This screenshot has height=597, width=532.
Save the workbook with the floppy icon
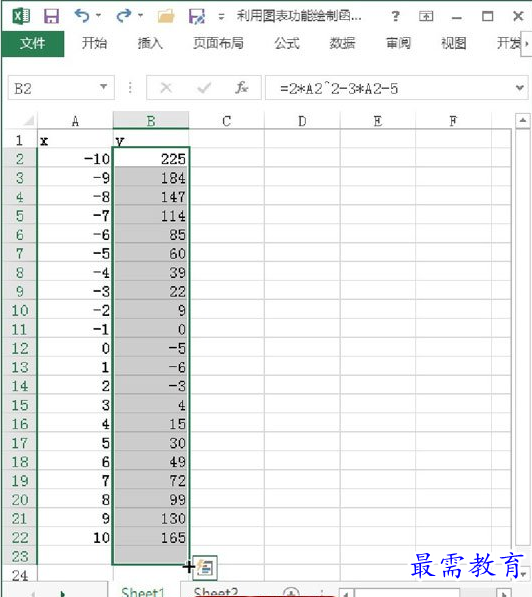tap(51, 16)
